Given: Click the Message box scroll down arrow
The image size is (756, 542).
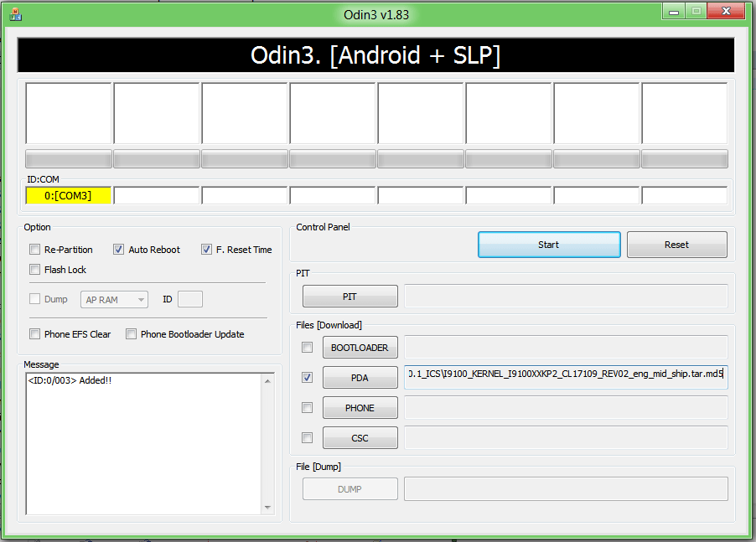Looking at the screenshot, I should click(267, 508).
